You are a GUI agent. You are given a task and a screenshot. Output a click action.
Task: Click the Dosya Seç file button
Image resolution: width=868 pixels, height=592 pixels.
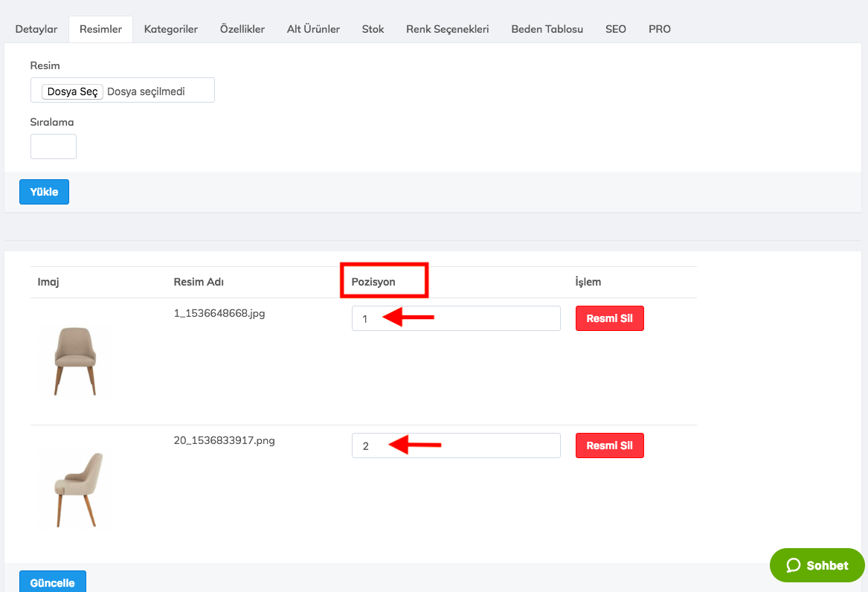tap(72, 91)
